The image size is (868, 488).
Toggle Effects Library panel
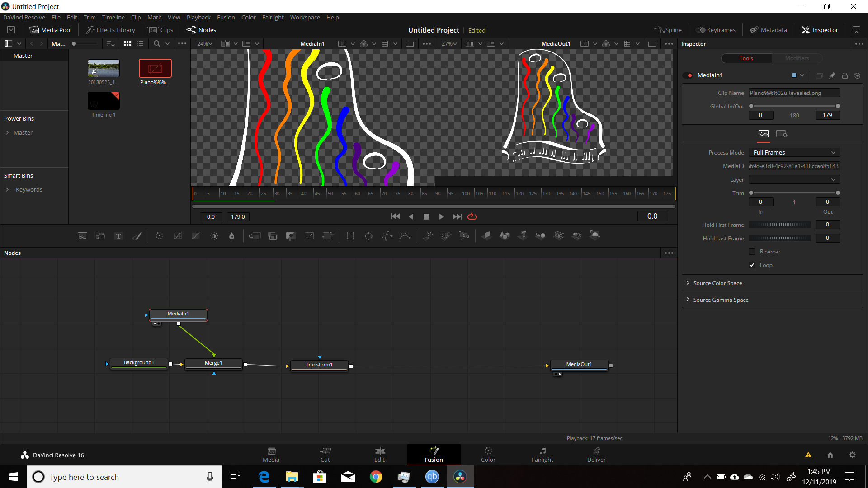111,30
